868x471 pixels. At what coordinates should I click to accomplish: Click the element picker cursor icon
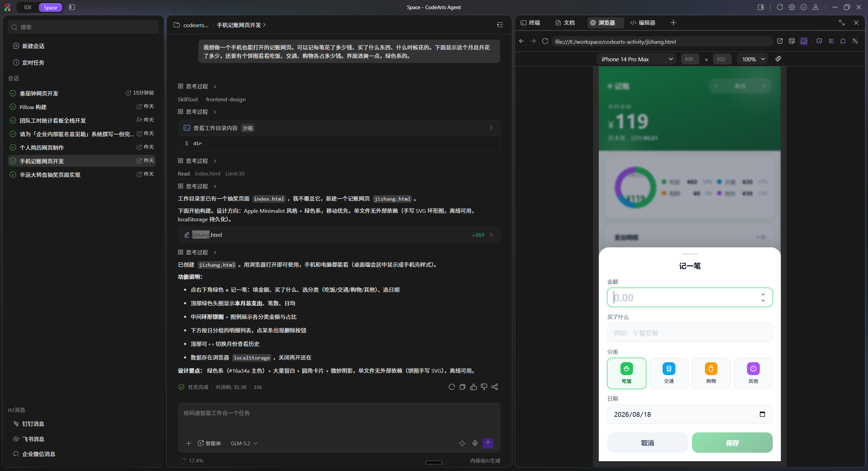click(819, 41)
